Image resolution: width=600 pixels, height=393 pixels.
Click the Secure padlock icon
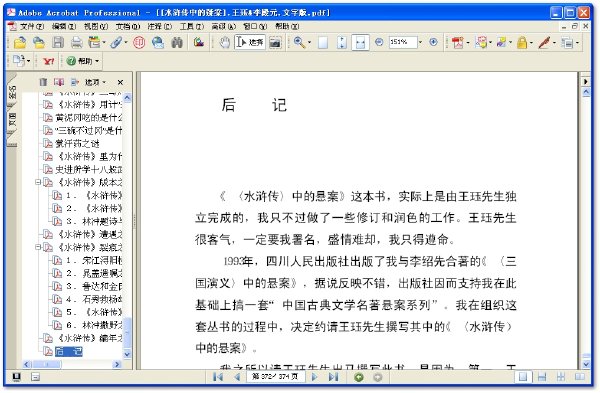coord(522,42)
